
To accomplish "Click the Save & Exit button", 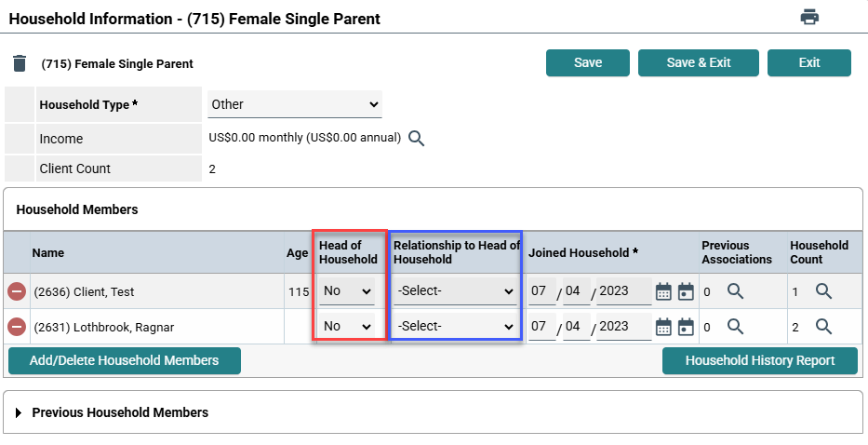I will tap(699, 62).
